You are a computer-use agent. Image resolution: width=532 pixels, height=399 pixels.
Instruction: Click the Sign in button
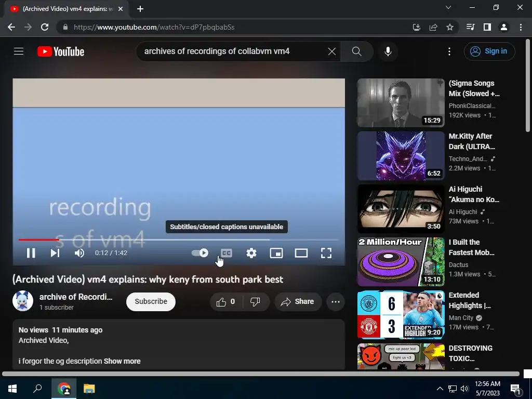point(489,51)
